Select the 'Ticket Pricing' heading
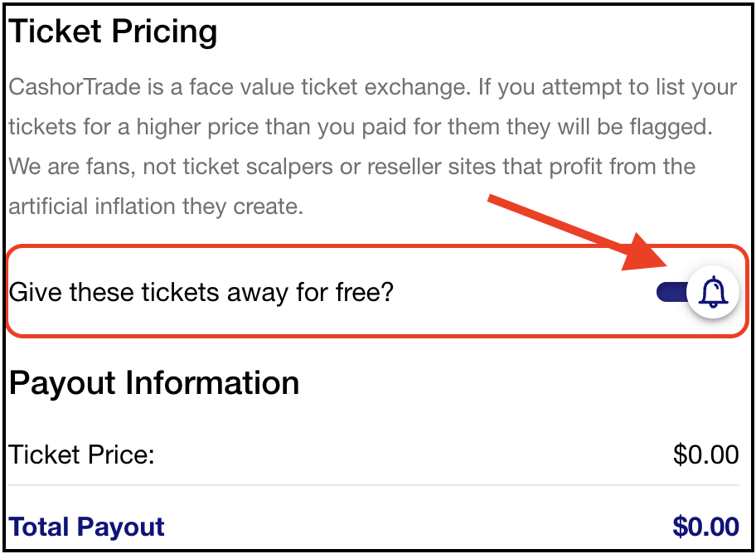 [113, 32]
